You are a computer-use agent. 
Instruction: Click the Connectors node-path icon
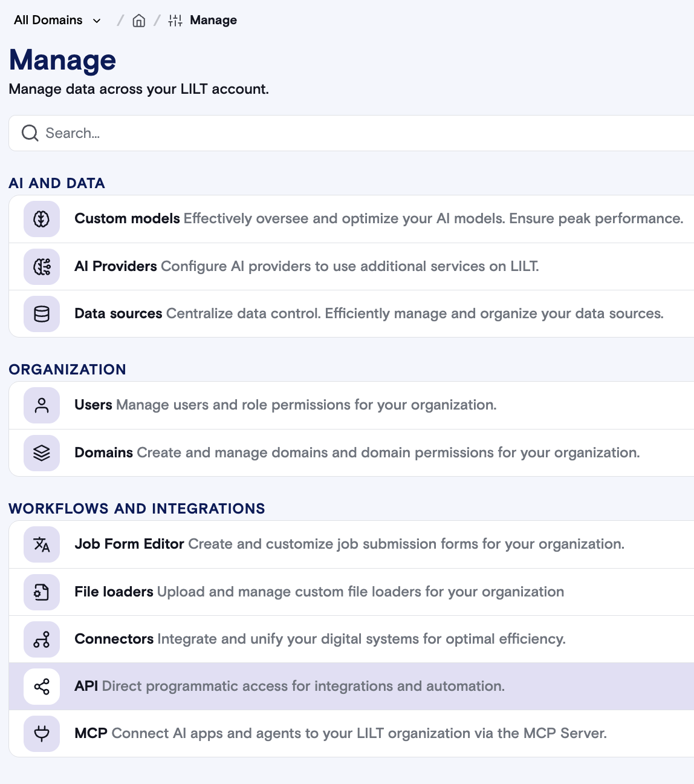coord(42,639)
